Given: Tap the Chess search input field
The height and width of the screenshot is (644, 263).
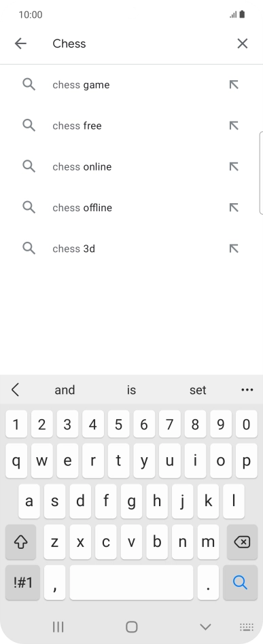Looking at the screenshot, I should pyautogui.click(x=140, y=43).
